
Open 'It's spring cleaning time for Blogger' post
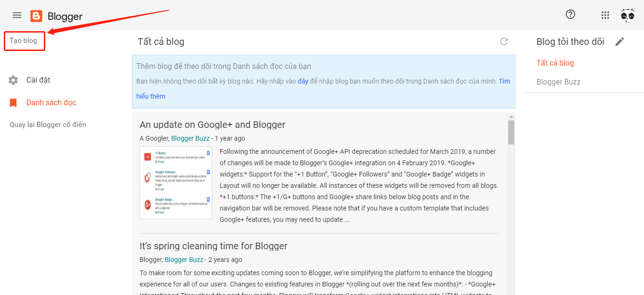pyautogui.click(x=214, y=246)
